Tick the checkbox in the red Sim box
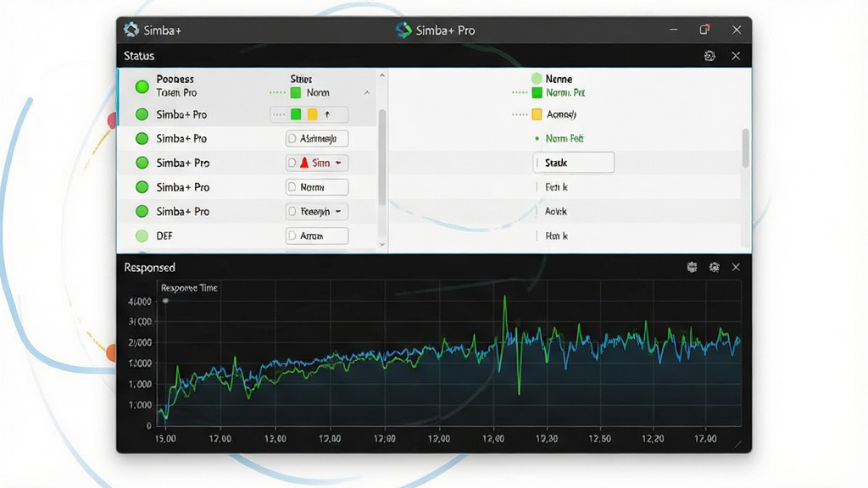 click(292, 163)
